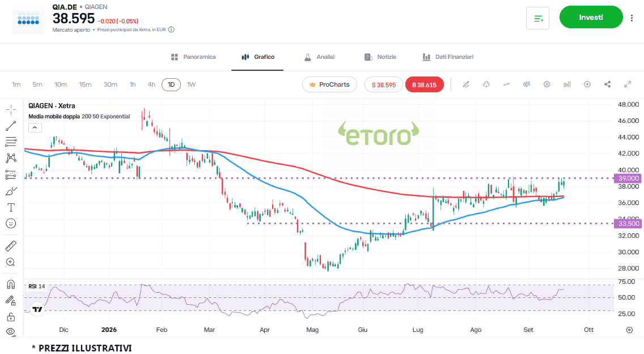Go to the Dati Finanziari tab
644x354 pixels.
(448, 57)
